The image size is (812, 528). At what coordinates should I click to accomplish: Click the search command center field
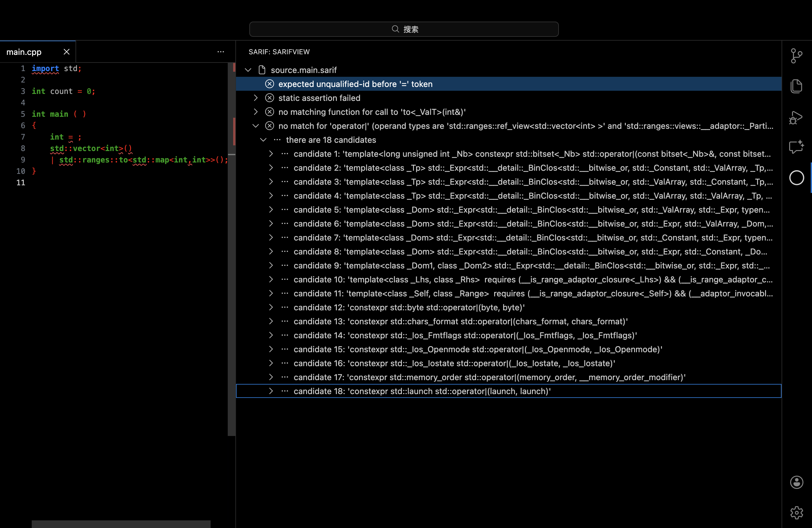[x=404, y=30]
